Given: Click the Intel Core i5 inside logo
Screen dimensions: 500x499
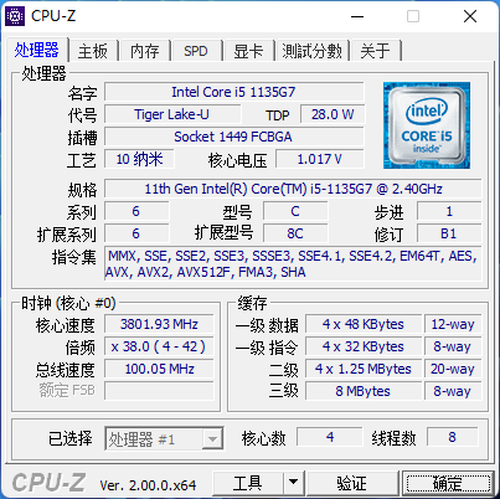Looking at the screenshot, I should [x=426, y=125].
